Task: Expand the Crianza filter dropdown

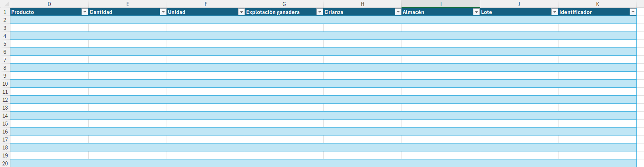Action: coord(398,12)
